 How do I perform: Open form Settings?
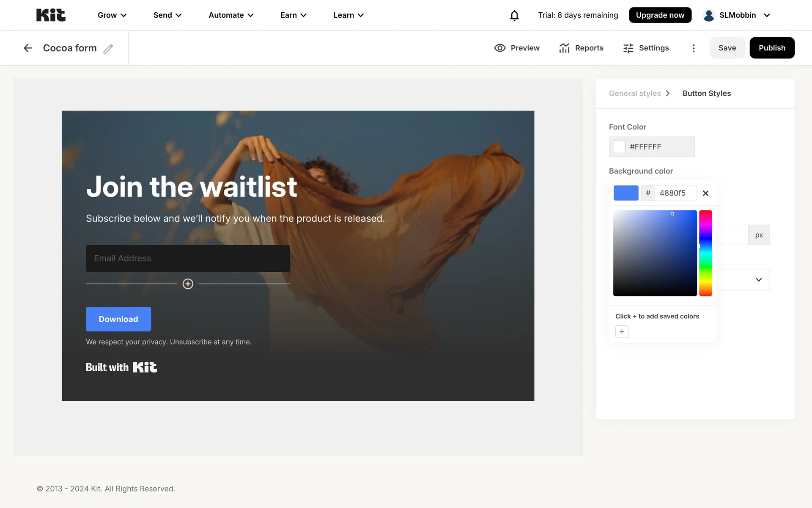pos(646,48)
